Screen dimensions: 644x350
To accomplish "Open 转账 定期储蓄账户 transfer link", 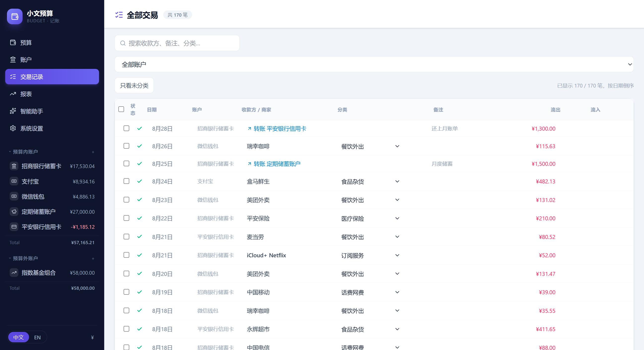I will click(x=274, y=164).
